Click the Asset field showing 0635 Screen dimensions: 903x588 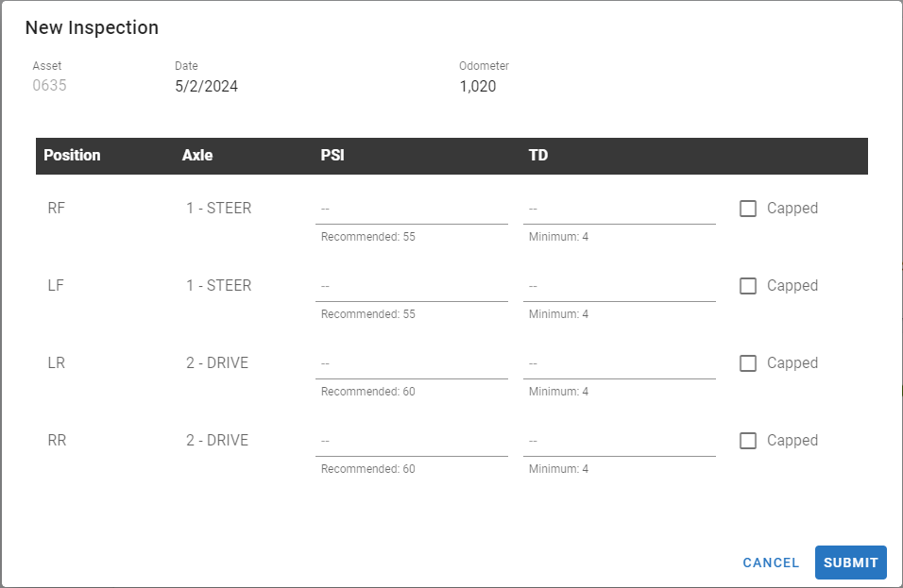click(50, 87)
